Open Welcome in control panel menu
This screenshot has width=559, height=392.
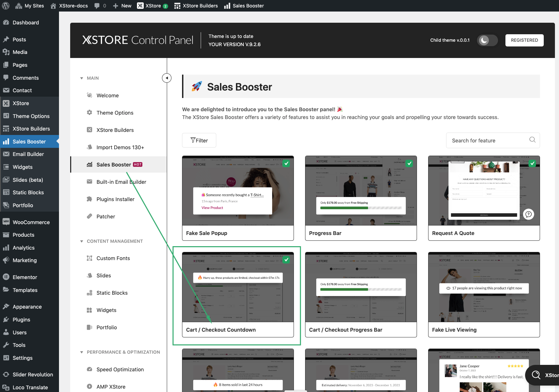(118, 95)
